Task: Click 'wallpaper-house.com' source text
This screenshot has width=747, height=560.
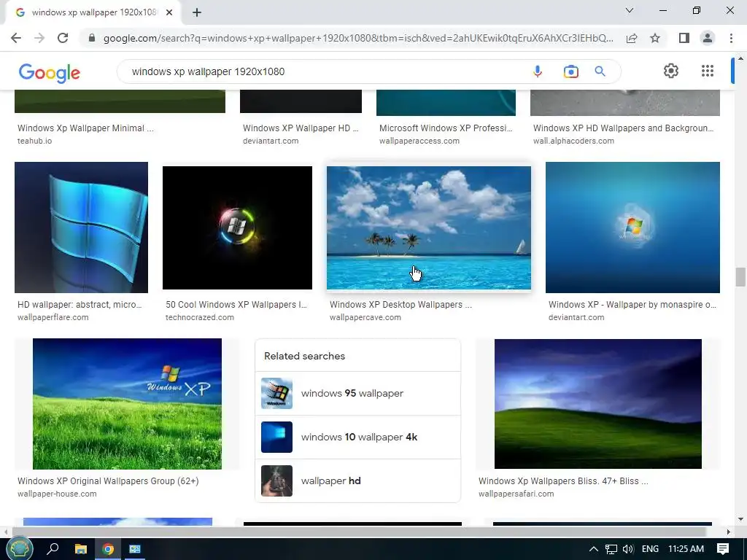Action: coord(57,494)
